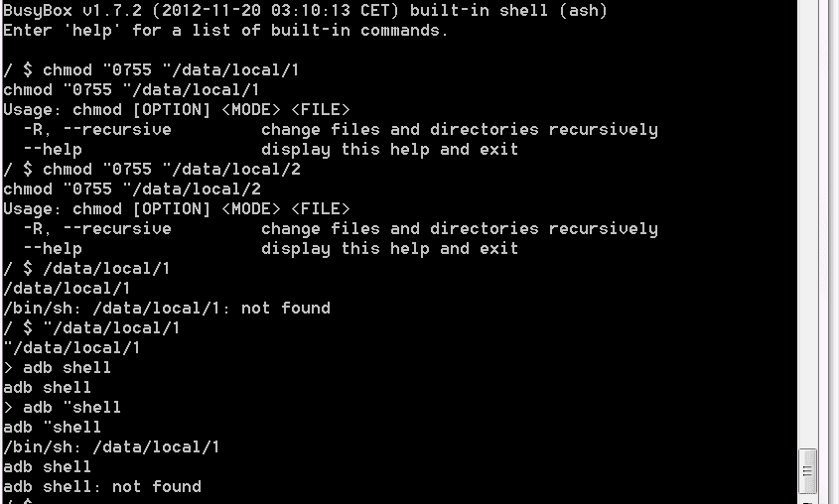
Task: Click the "/bin/sh: /data/local/1: not found" error line
Action: [167, 308]
